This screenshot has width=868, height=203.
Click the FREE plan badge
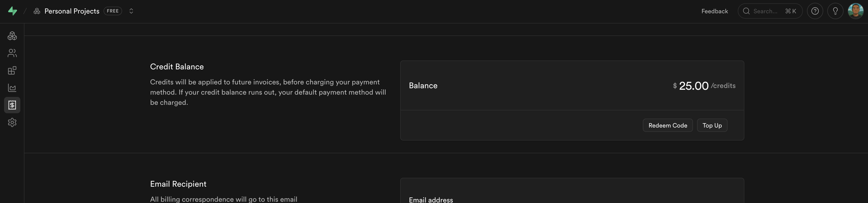112,11
